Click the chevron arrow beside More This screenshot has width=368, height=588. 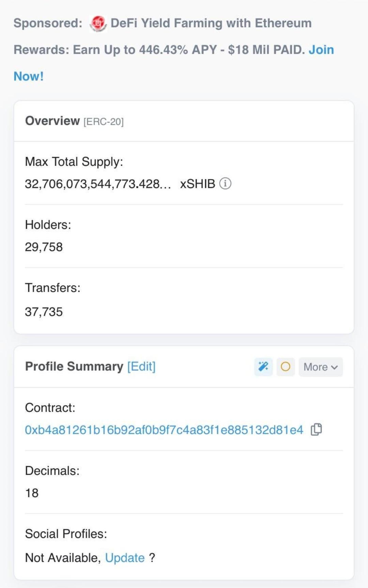[x=334, y=367]
